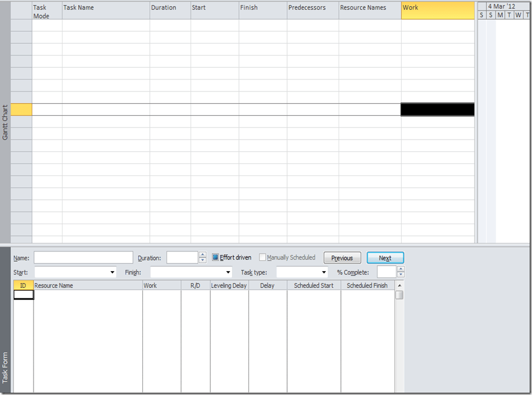Image resolution: width=532 pixels, height=395 pixels.
Task: Click the 4 Mar '12 timeline header
Action: point(501,6)
